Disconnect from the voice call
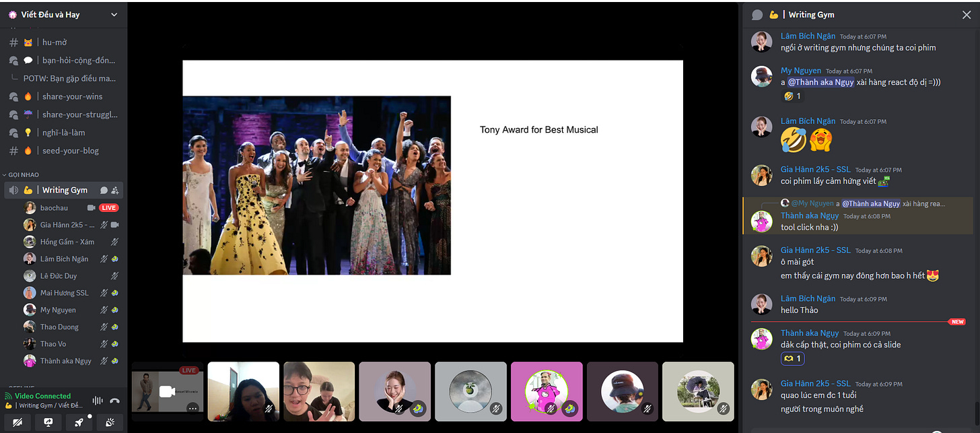This screenshot has width=980, height=433. (115, 400)
